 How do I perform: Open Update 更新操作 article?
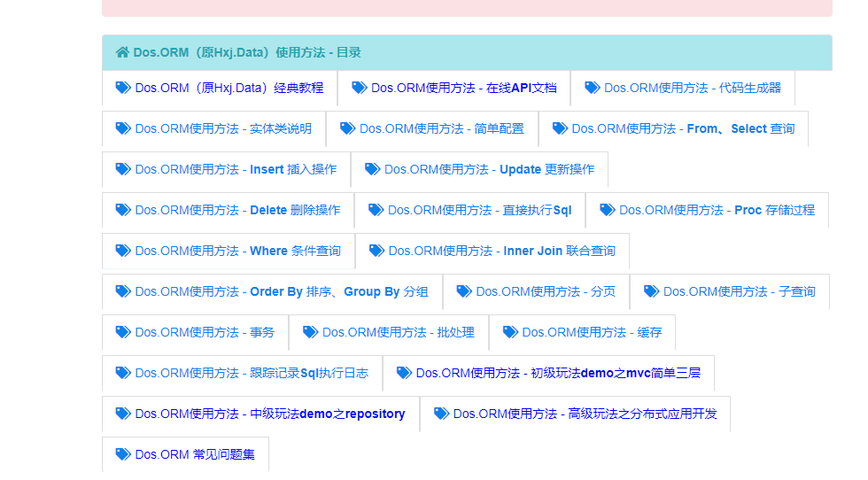489,169
